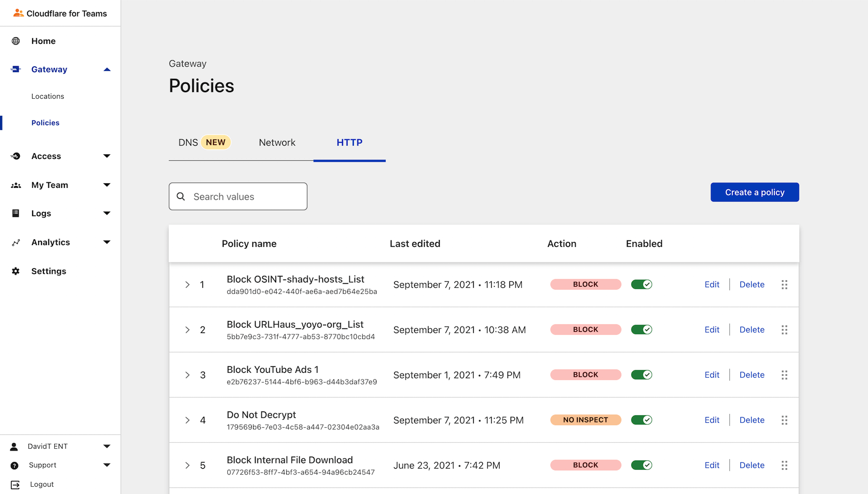868x494 pixels.
Task: Click the Create a policy button
Action: [754, 192]
